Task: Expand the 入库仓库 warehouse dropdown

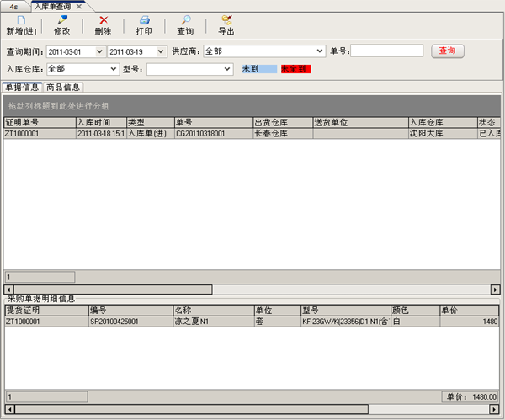Action: coord(114,69)
